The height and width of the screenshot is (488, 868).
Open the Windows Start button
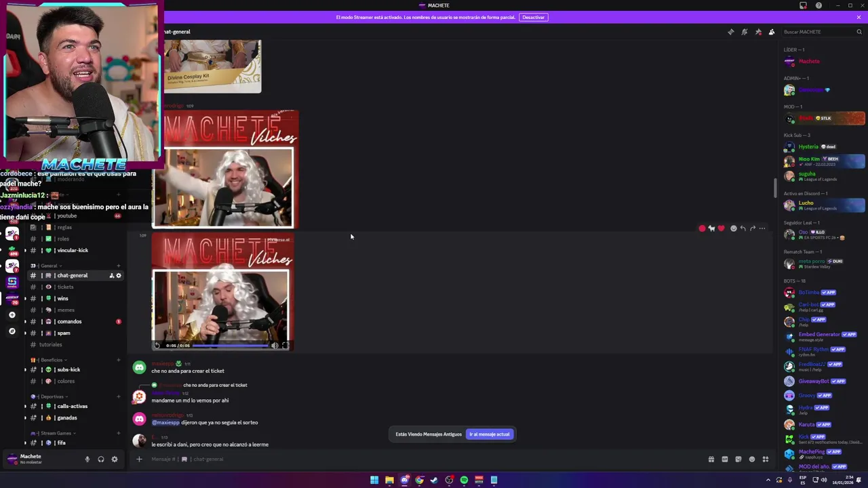[x=374, y=480]
